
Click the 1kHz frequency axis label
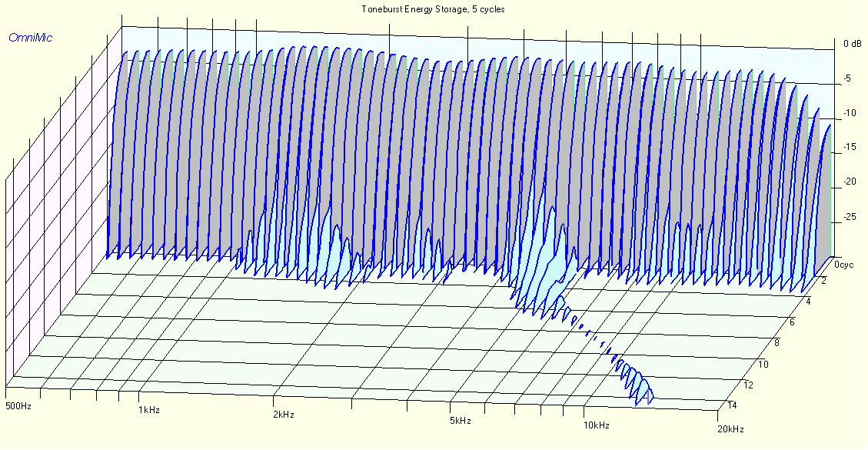point(149,410)
